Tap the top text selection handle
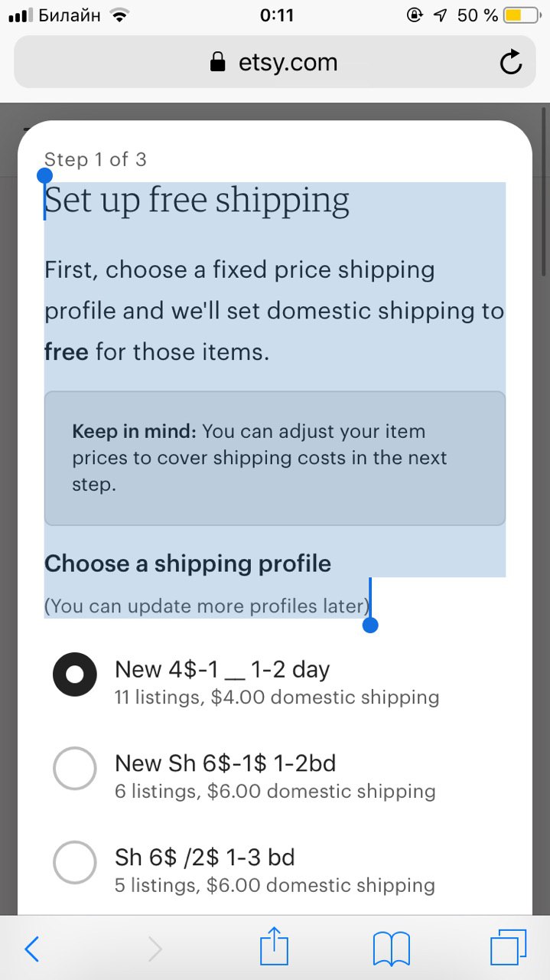Viewport: 550px width, 980px height. point(44,177)
